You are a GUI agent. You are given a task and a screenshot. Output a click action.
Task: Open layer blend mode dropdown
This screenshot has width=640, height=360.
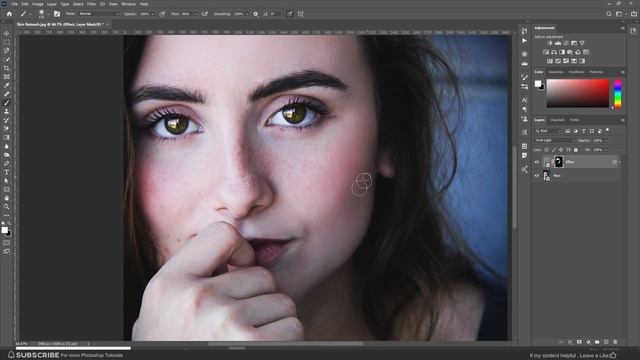555,140
